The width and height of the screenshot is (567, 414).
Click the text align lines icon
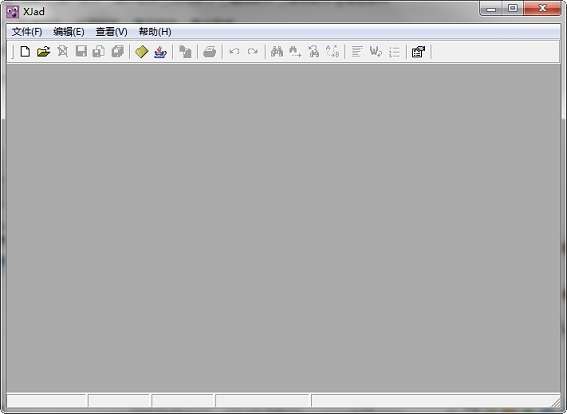[x=357, y=51]
